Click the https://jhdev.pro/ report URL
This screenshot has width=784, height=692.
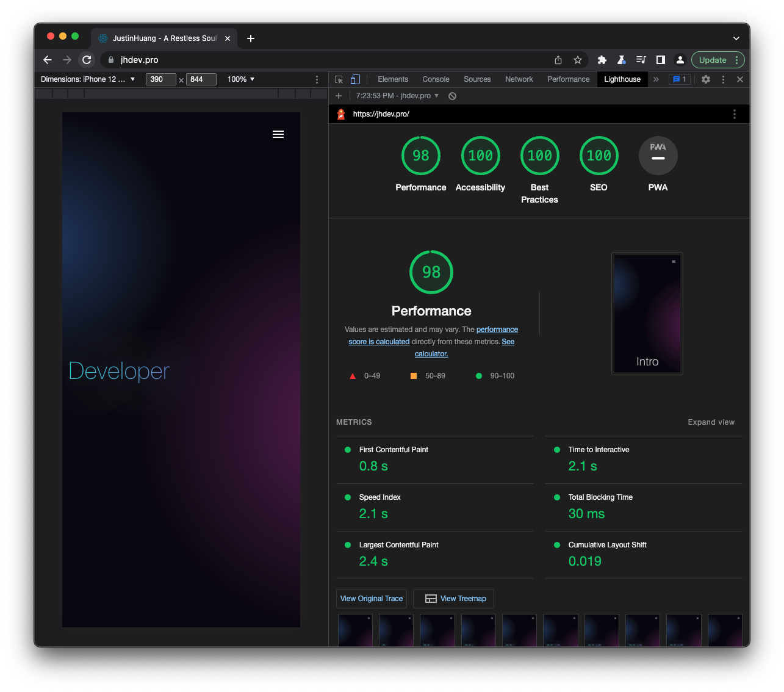[x=381, y=114]
